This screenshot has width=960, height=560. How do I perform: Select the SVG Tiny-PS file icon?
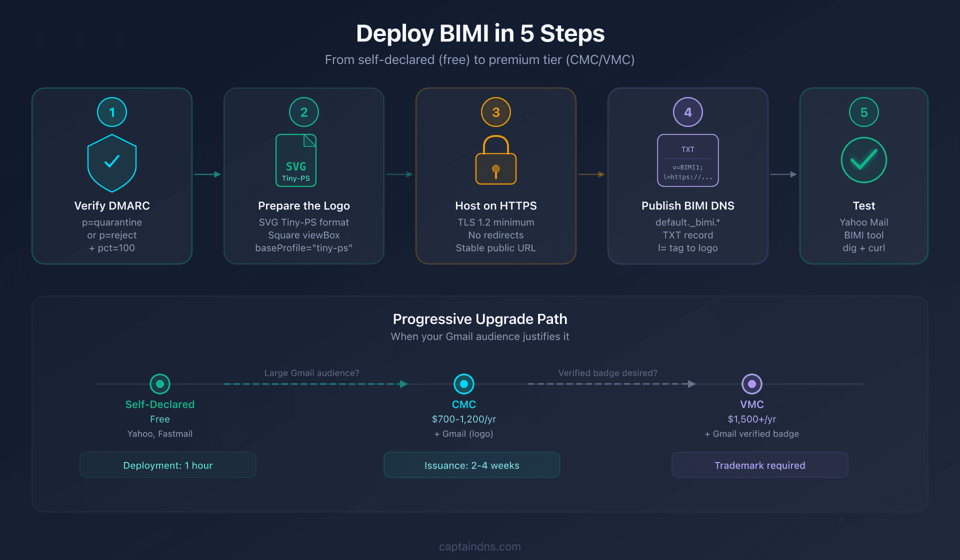point(296,159)
